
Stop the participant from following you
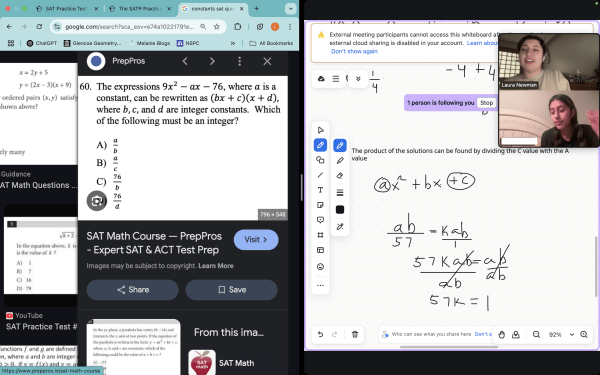486,103
